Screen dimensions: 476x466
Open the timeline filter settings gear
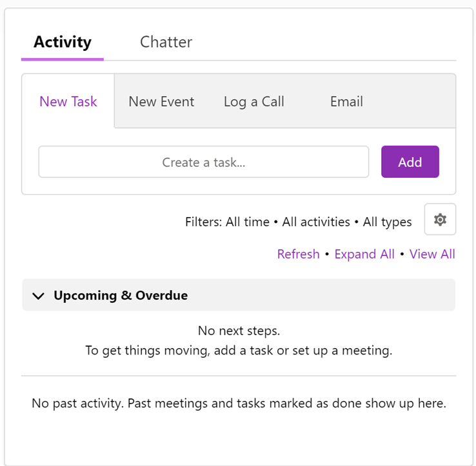pos(440,219)
